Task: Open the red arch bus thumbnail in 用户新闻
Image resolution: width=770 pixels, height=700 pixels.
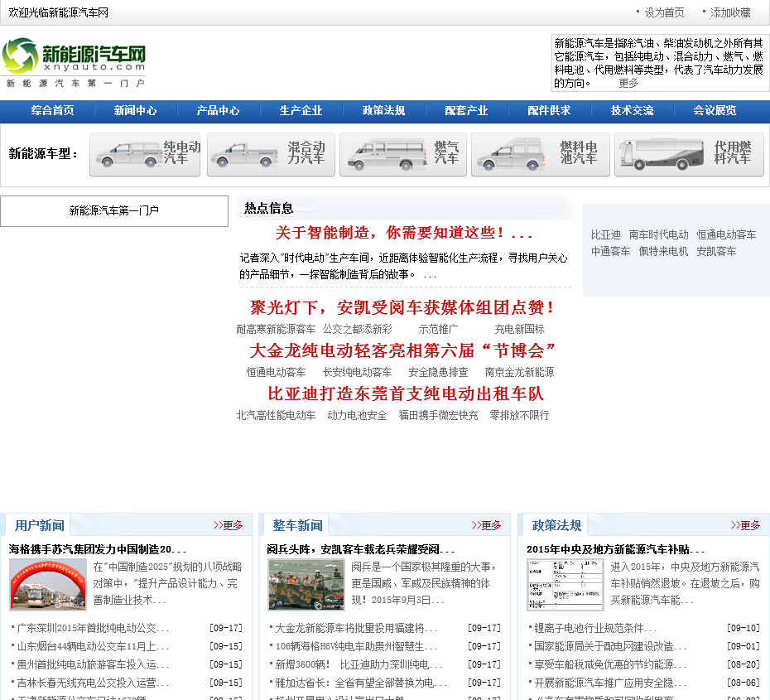Action: (x=48, y=585)
